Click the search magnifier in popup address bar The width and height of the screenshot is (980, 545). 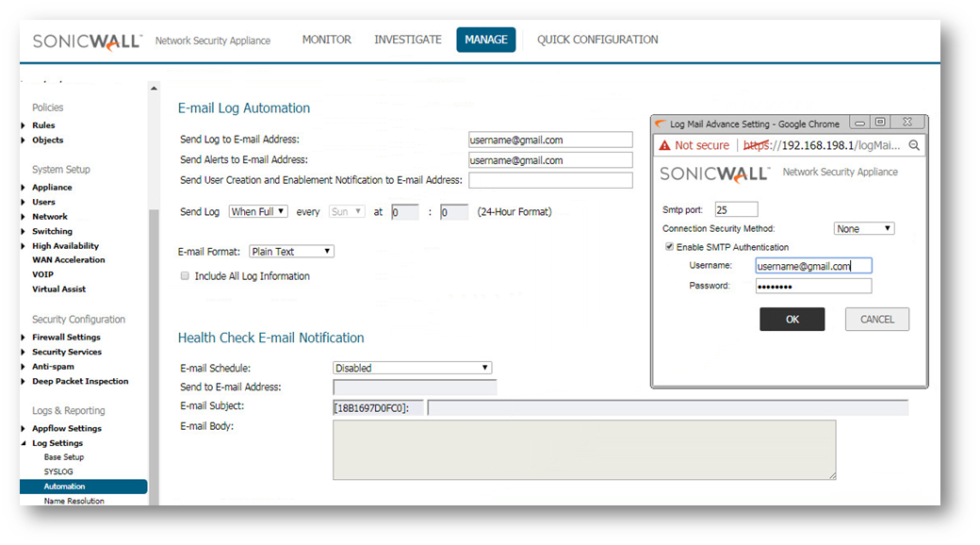(914, 145)
